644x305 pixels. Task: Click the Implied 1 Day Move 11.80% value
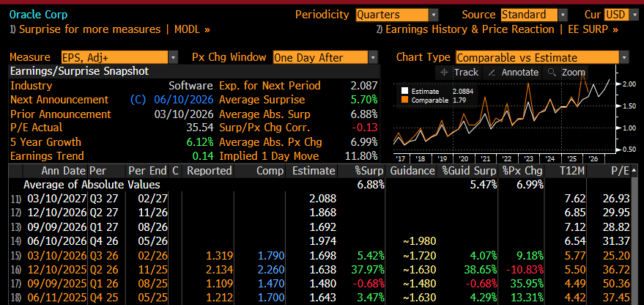click(360, 156)
